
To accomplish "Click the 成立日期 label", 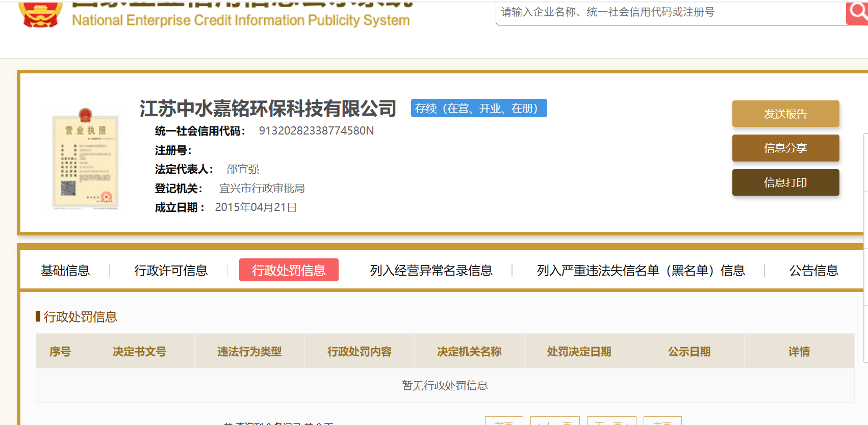I will [180, 207].
